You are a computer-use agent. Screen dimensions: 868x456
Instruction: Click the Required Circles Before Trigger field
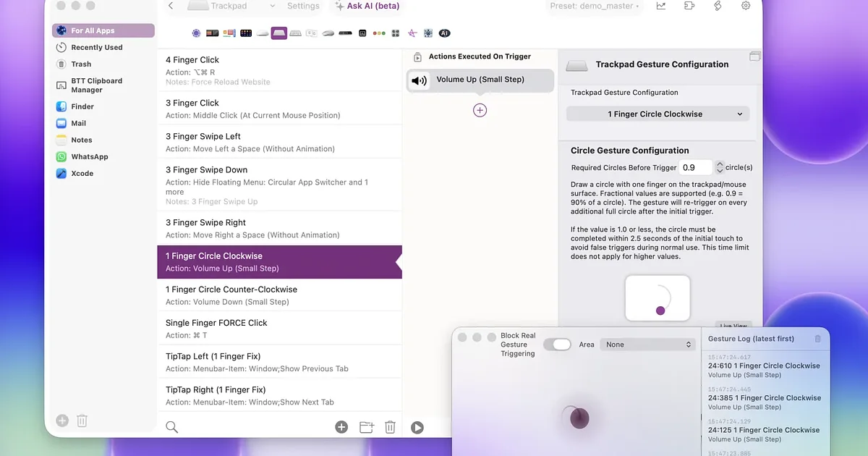[x=696, y=167]
